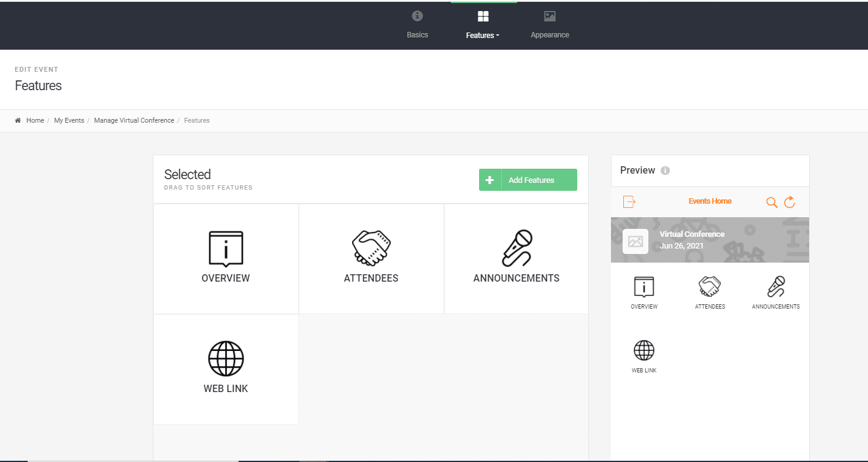This screenshot has width=868, height=462.
Task: Click the Overview icon in preview panel
Action: pos(644,287)
